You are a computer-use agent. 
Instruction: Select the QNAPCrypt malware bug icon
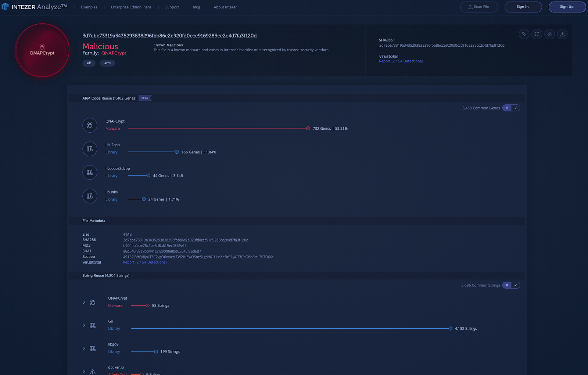pyautogui.click(x=90, y=125)
